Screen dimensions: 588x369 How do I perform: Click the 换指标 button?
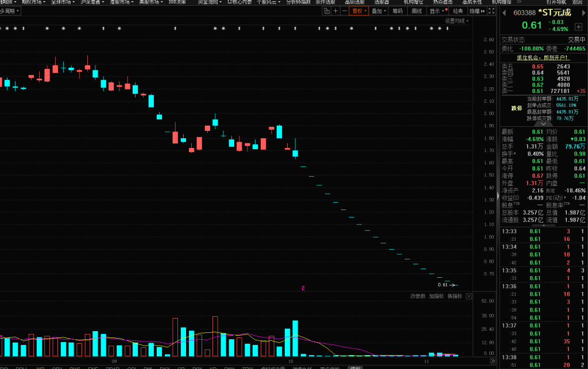tap(454, 296)
